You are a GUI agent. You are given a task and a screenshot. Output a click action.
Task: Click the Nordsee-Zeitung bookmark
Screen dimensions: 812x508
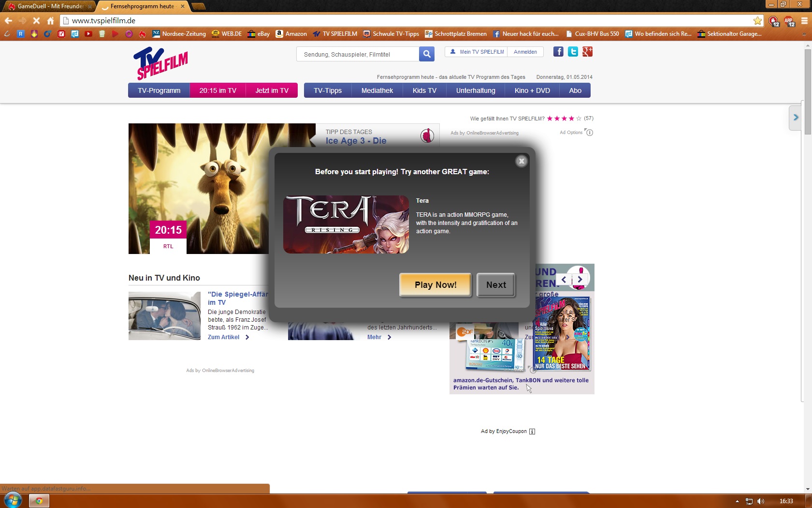[x=179, y=34]
